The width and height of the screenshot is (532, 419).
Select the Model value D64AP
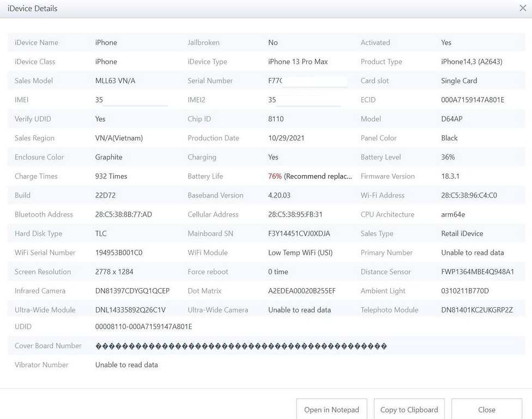coord(451,119)
